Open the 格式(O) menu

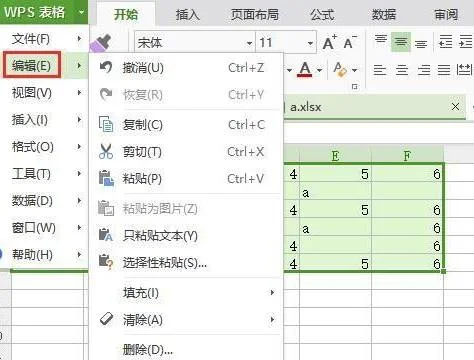[44, 147]
